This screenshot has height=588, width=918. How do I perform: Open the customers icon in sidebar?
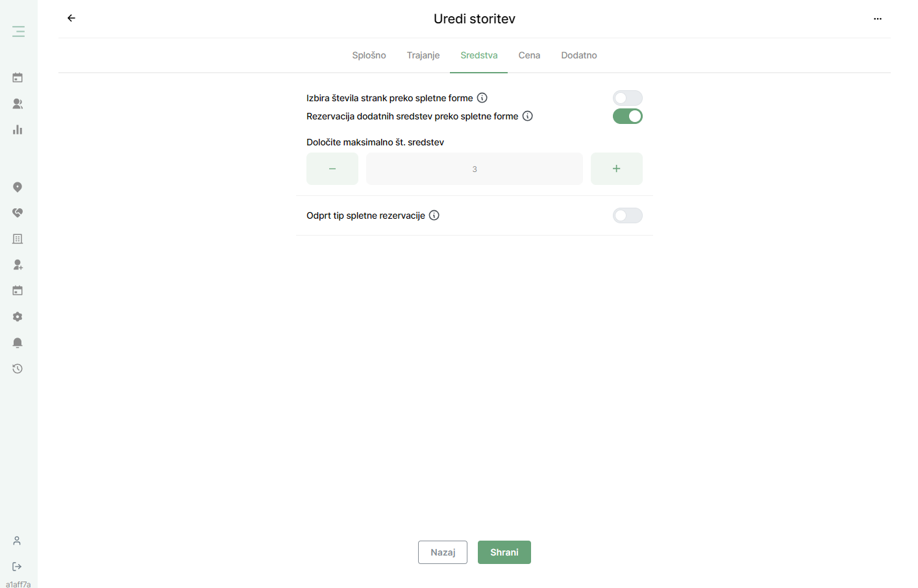point(18,104)
